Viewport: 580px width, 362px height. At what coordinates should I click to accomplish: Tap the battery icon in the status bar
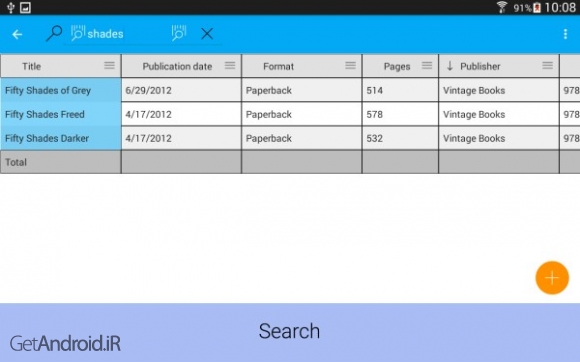click(x=537, y=7)
